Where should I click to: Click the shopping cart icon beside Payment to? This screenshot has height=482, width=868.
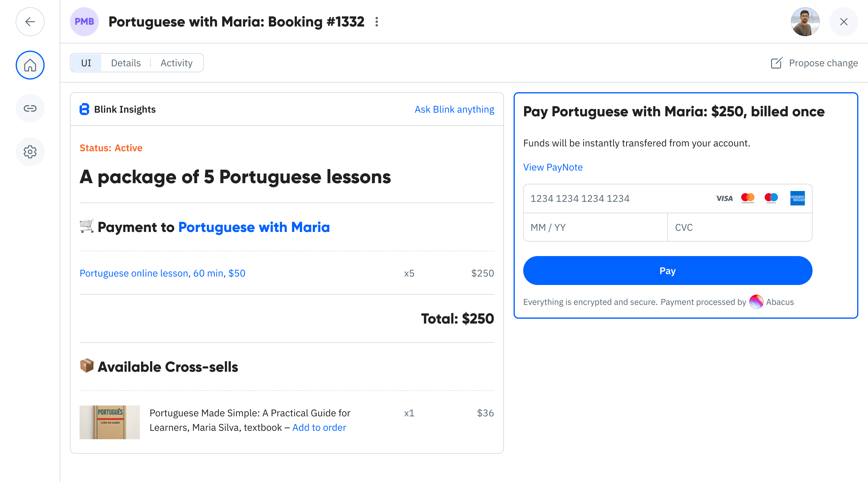[86, 227]
